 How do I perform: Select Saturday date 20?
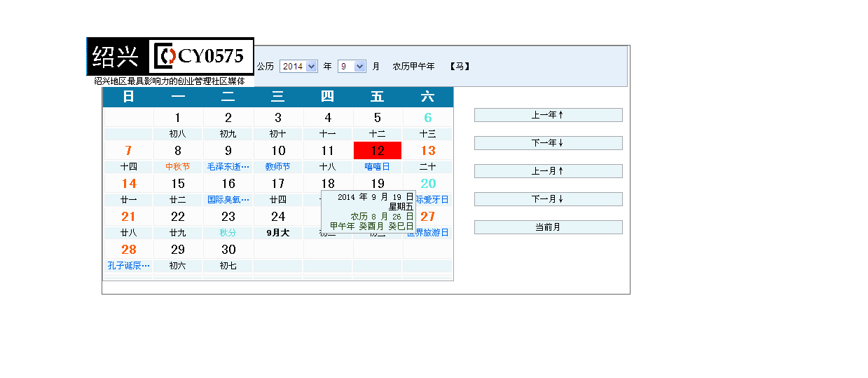click(x=428, y=184)
